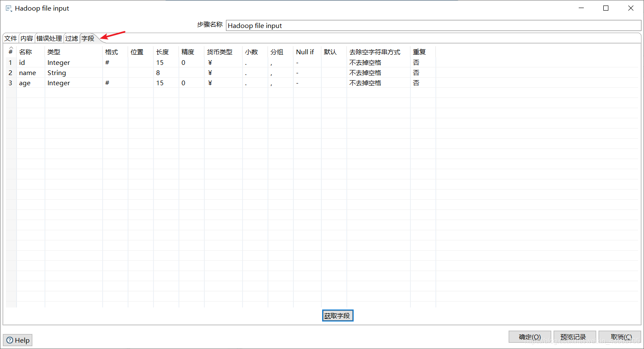Viewport: 644px width, 349px height.
Task: Click the Integer type cell in id row
Action: tap(73, 62)
